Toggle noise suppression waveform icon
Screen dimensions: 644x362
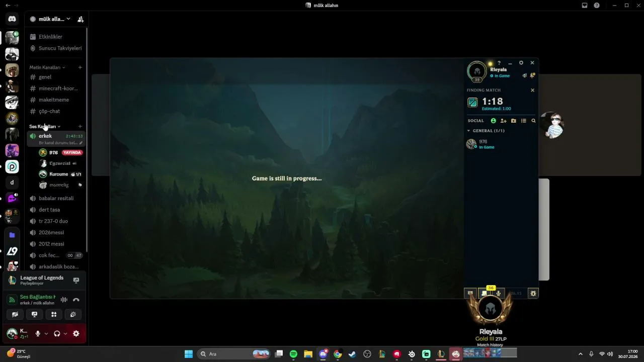coord(64,300)
